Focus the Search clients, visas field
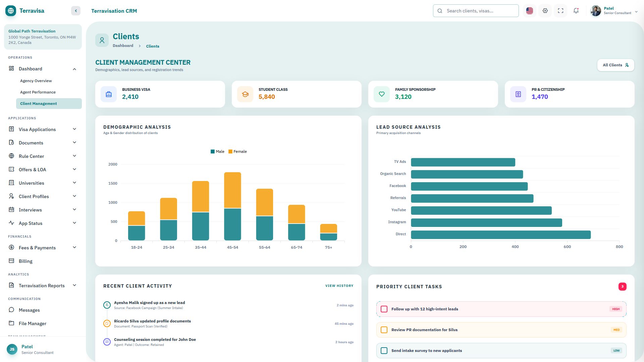This screenshot has height=362, width=644. coord(476,11)
